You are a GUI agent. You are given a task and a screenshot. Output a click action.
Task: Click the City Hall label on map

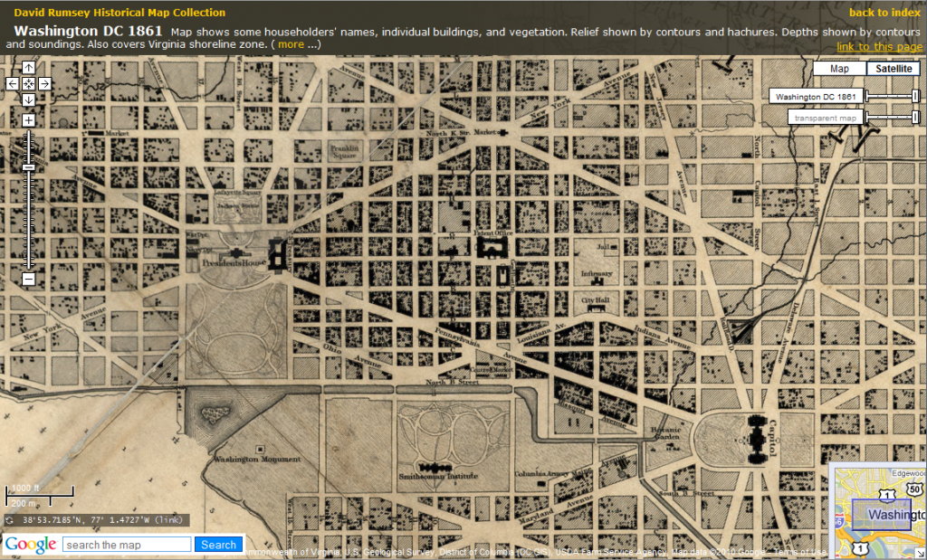pos(596,300)
